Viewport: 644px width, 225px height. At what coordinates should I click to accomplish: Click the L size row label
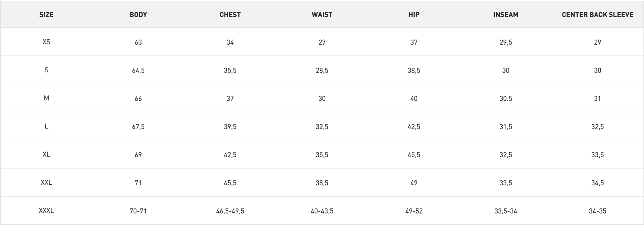click(x=46, y=126)
